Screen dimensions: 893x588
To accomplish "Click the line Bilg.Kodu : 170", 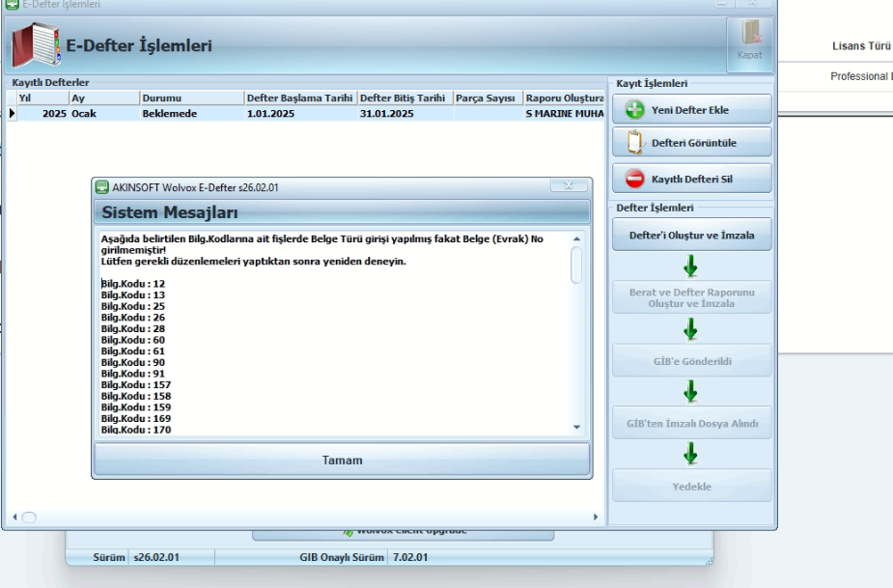I will 136,430.
